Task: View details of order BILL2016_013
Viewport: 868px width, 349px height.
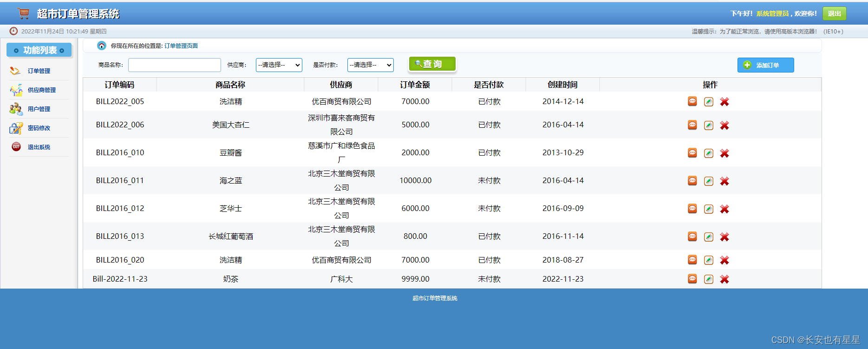Action: (x=692, y=236)
